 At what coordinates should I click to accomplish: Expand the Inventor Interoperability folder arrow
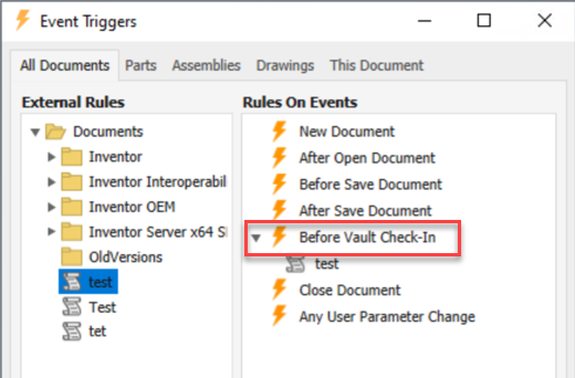point(51,182)
